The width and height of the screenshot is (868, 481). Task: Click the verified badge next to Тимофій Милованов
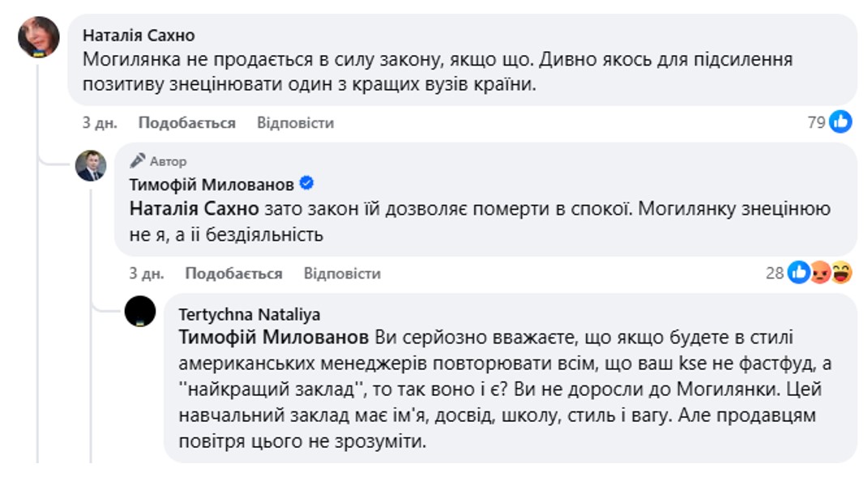click(x=307, y=182)
